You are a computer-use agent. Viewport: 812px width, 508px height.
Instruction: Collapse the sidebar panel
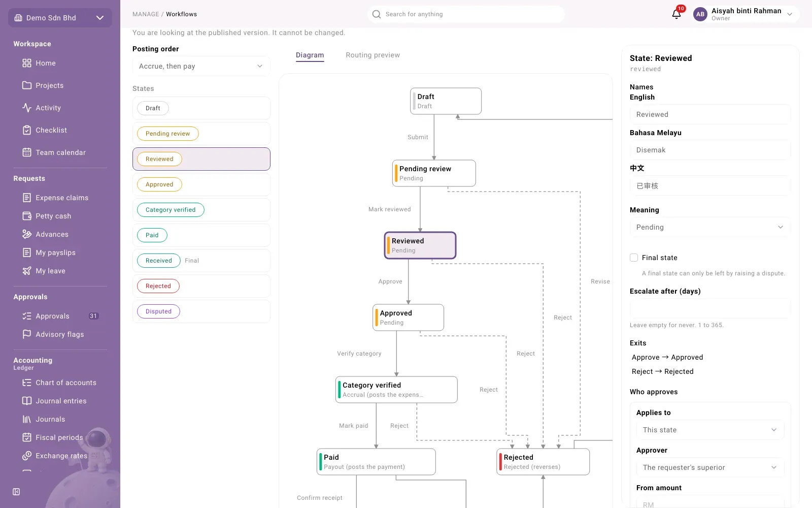(16, 492)
